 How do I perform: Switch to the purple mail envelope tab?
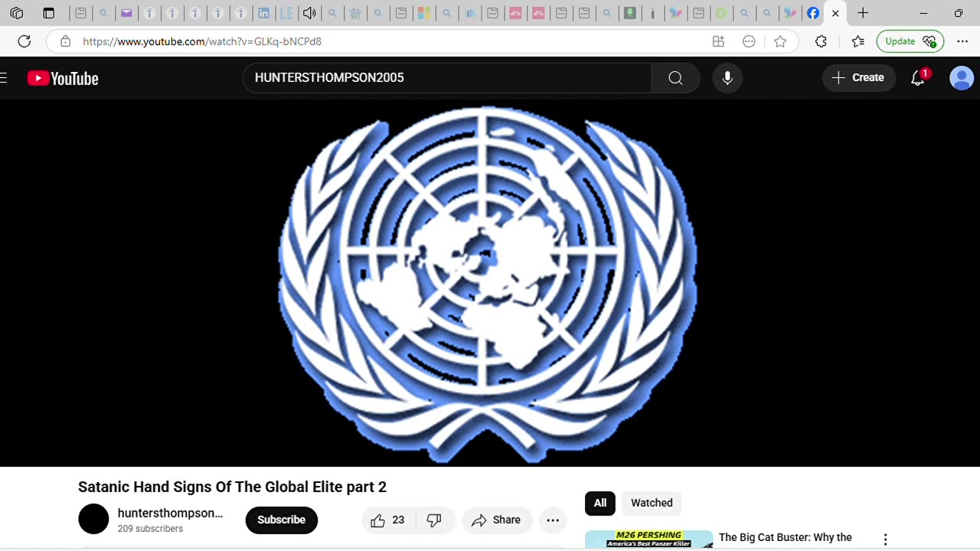126,13
